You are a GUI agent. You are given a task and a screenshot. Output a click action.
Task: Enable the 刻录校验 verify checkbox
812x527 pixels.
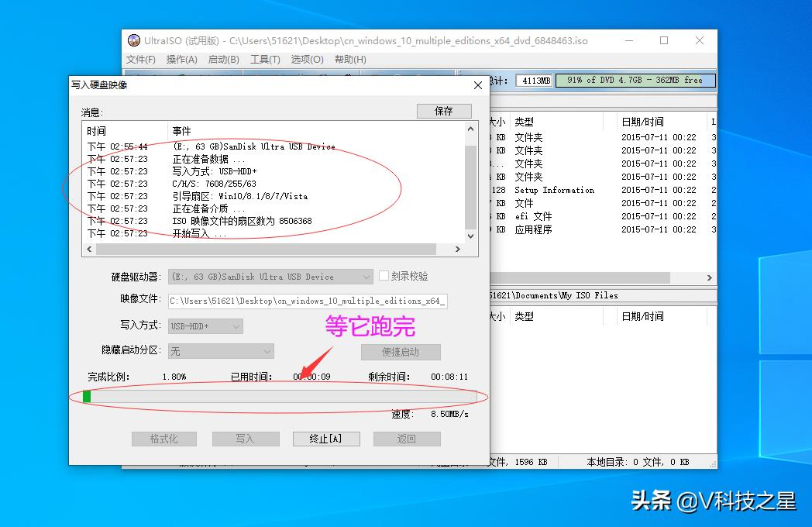click(x=384, y=277)
